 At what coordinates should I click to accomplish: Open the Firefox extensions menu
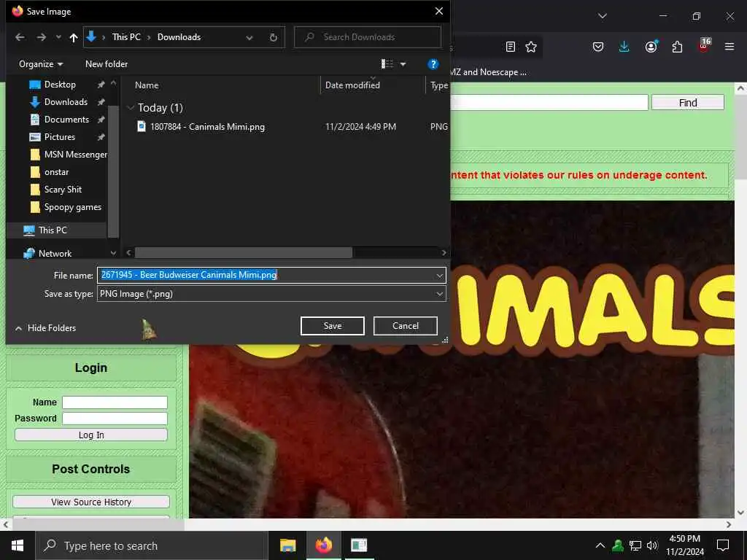pyautogui.click(x=677, y=47)
